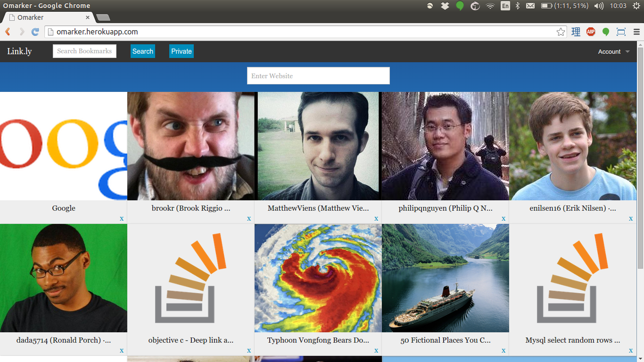Click the Search button
The image size is (644, 362).
[143, 51]
